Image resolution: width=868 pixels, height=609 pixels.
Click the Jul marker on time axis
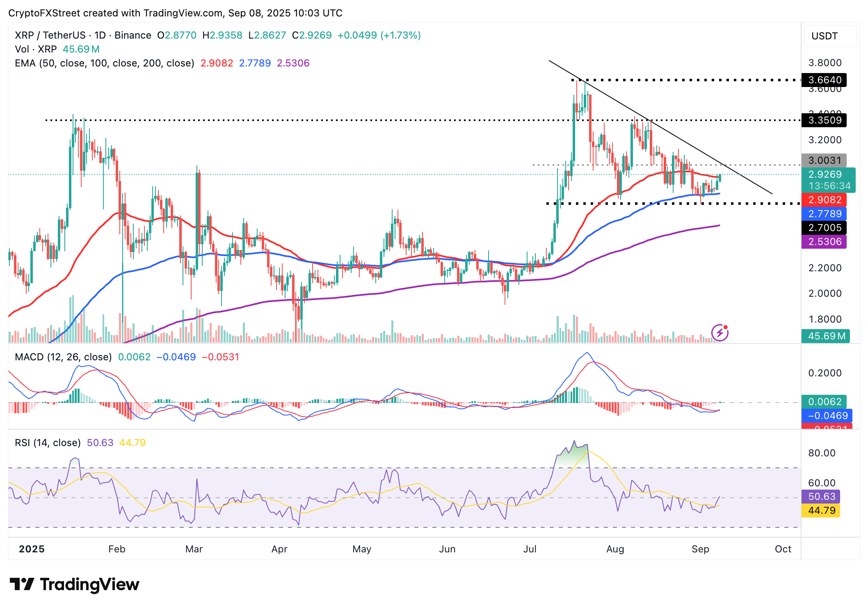[x=530, y=549]
